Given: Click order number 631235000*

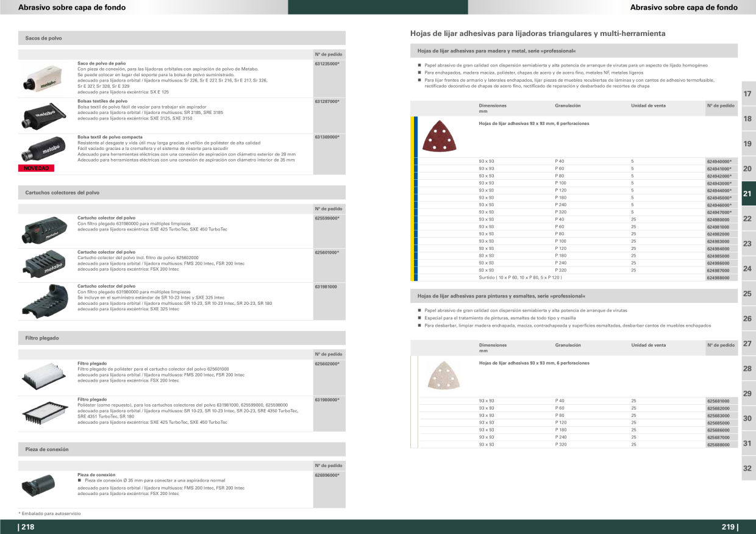Looking at the screenshot, I should tap(327, 64).
